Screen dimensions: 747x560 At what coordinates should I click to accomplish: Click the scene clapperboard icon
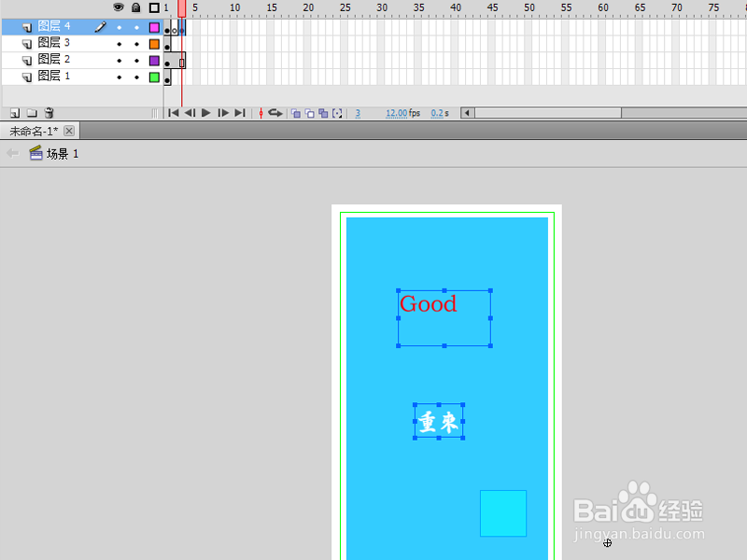[x=35, y=153]
